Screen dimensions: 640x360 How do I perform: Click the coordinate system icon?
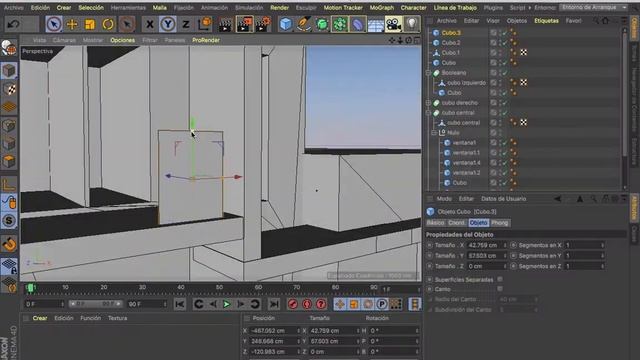point(204,24)
